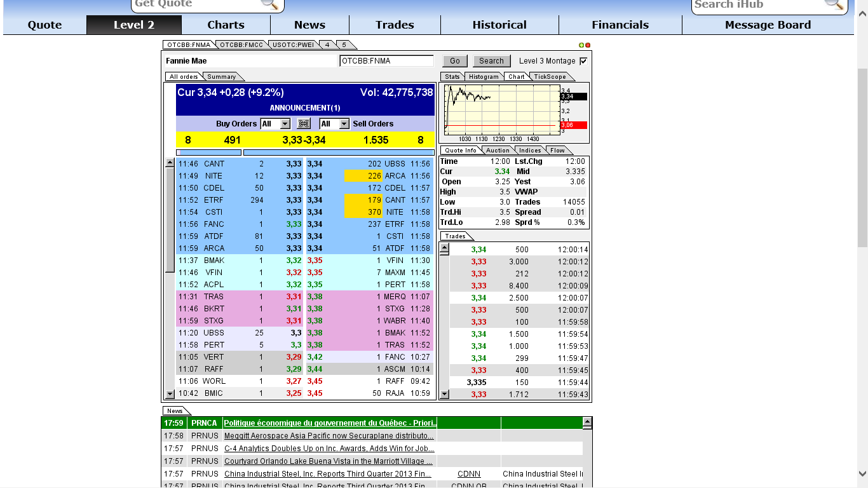Click order book scroll down arrow
This screenshot has width=868, height=488.
pos(170,394)
